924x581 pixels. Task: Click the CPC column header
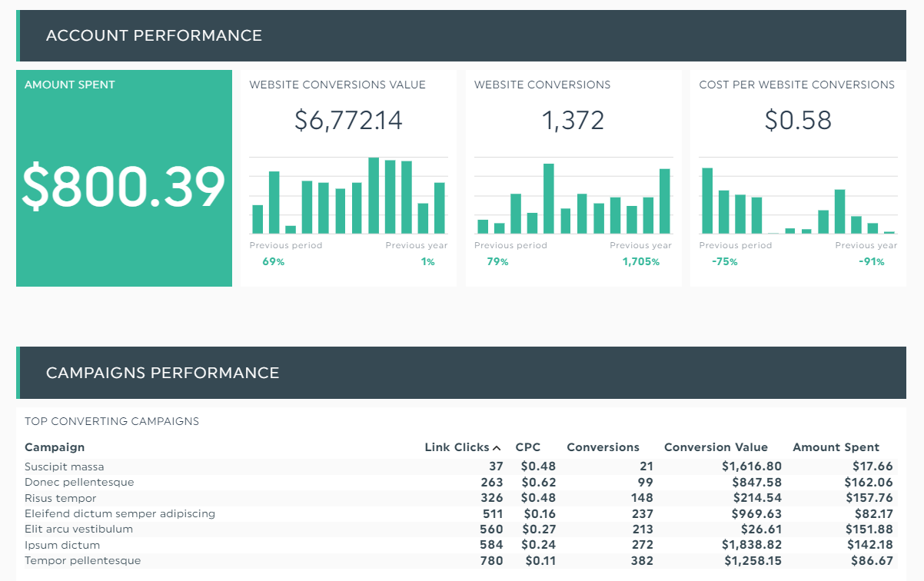click(530, 447)
